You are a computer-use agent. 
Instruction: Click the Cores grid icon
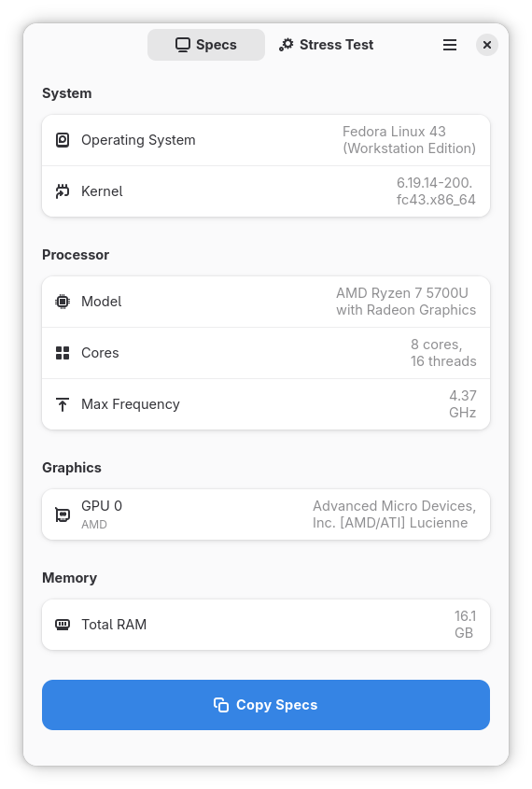click(63, 353)
